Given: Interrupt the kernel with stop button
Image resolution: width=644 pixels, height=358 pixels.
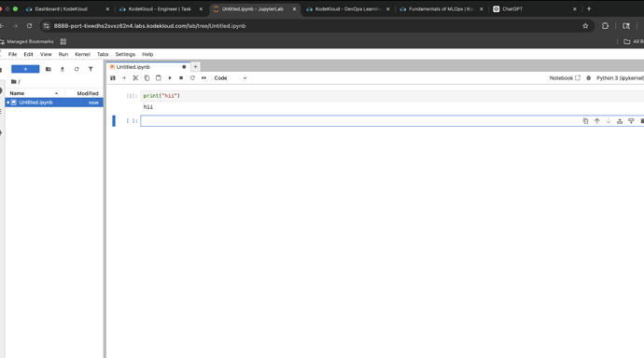Looking at the screenshot, I should (x=181, y=78).
